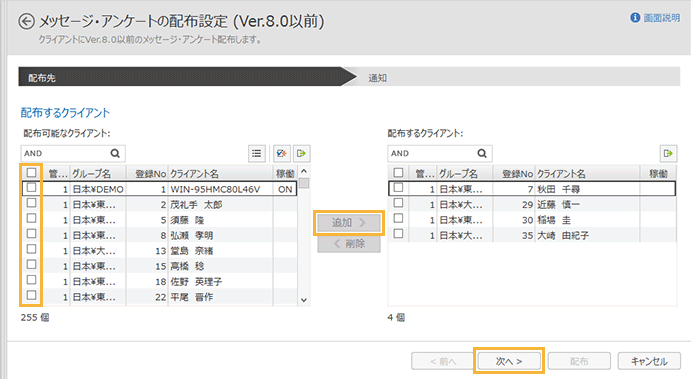Screen dimensions: 691x379
Task: Select the 日本¥DEMO group cell
Action: 98,189
